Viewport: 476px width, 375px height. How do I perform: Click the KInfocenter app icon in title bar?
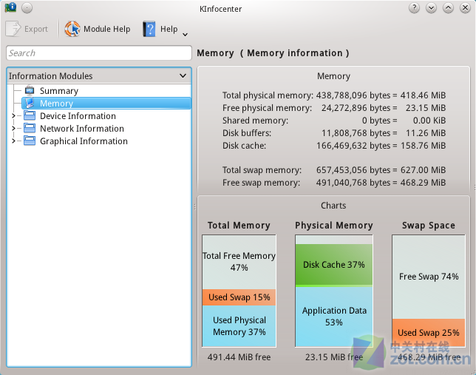click(x=10, y=7)
